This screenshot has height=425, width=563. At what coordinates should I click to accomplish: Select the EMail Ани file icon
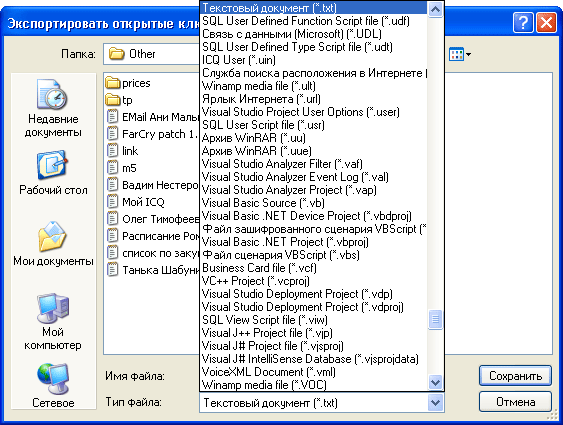[x=113, y=117]
